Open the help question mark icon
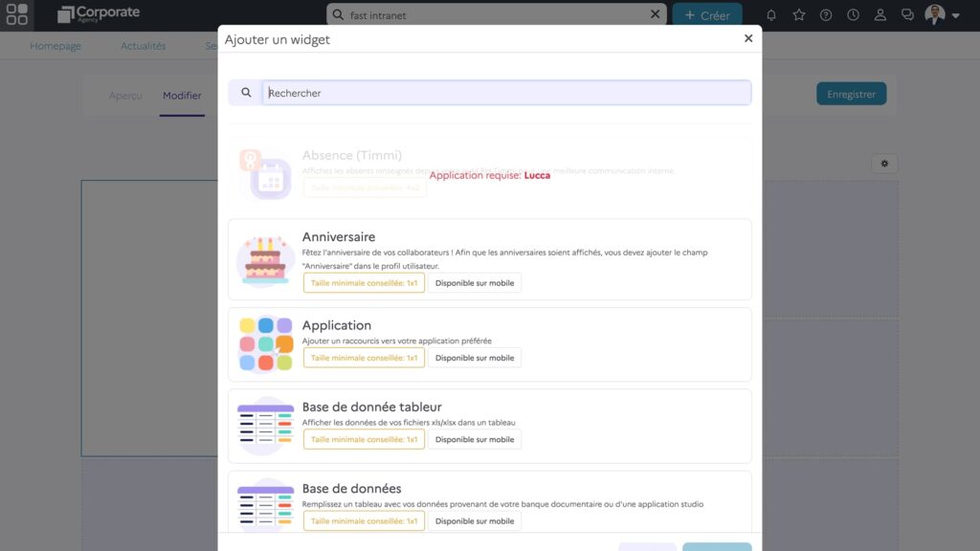Screen dimensions: 980x551 pos(826,15)
